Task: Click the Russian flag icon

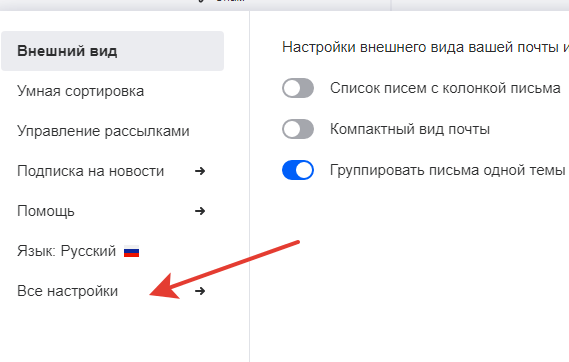Action: [131, 251]
